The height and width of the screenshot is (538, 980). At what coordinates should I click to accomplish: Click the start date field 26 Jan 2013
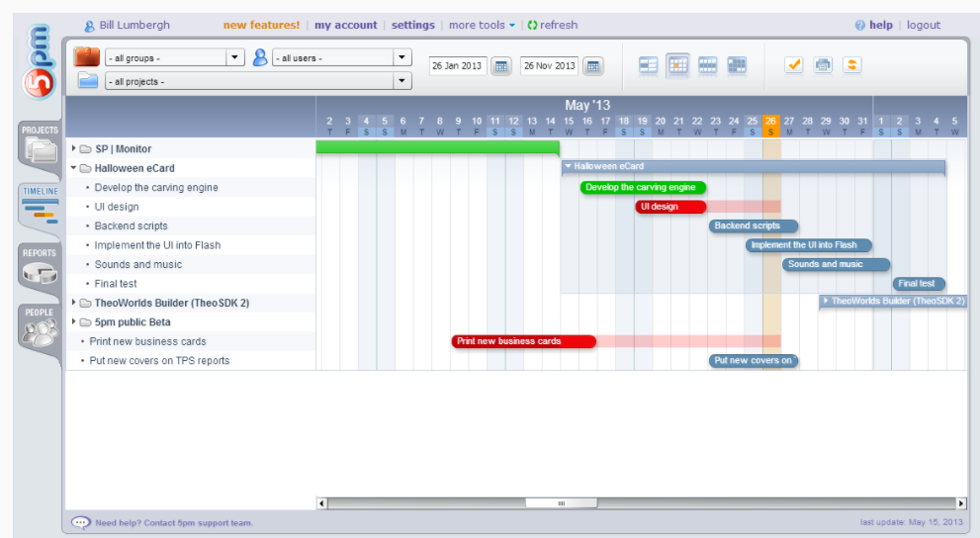coord(458,65)
